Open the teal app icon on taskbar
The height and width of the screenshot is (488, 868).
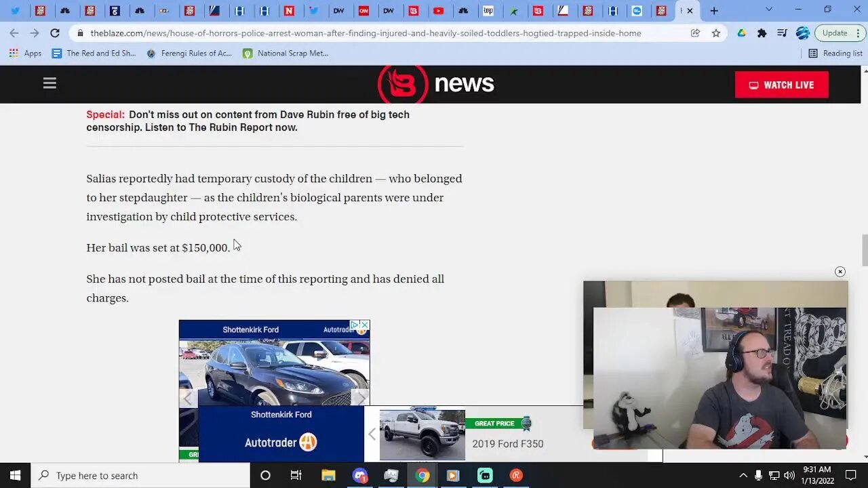[485, 475]
